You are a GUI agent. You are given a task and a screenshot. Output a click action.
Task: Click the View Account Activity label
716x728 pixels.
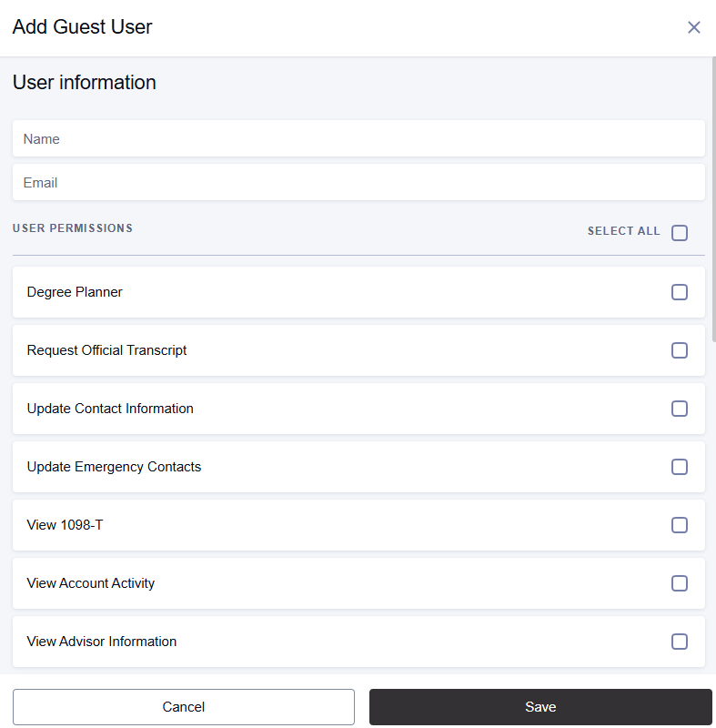[x=91, y=583]
